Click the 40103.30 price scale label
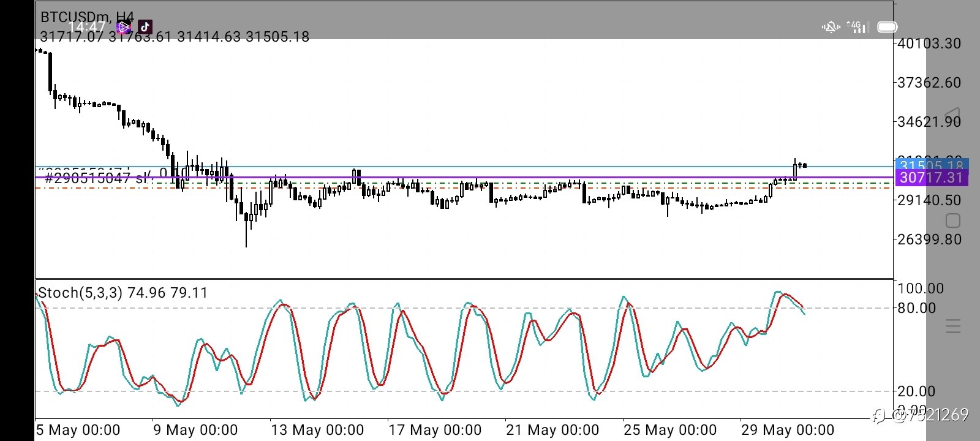This screenshot has width=980, height=441. click(x=929, y=43)
